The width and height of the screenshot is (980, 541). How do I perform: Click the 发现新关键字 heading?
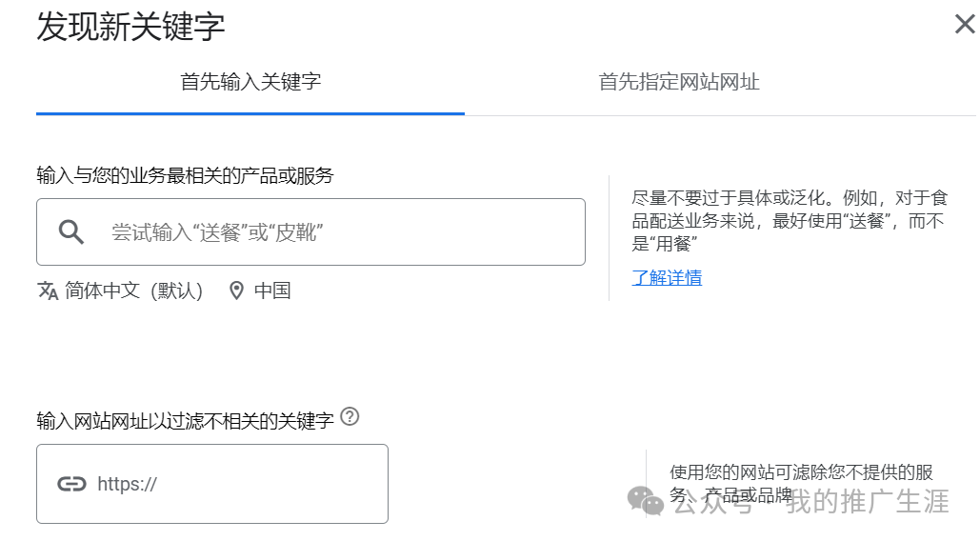[x=130, y=27]
